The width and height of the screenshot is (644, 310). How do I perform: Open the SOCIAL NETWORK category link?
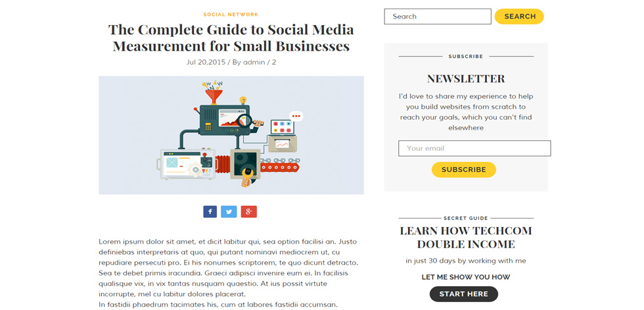click(231, 14)
